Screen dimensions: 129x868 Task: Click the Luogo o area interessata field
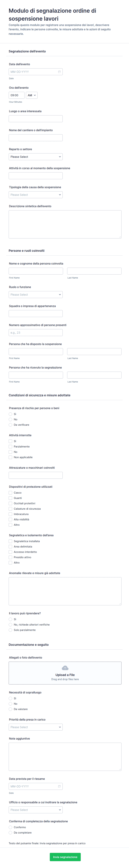click(36, 119)
